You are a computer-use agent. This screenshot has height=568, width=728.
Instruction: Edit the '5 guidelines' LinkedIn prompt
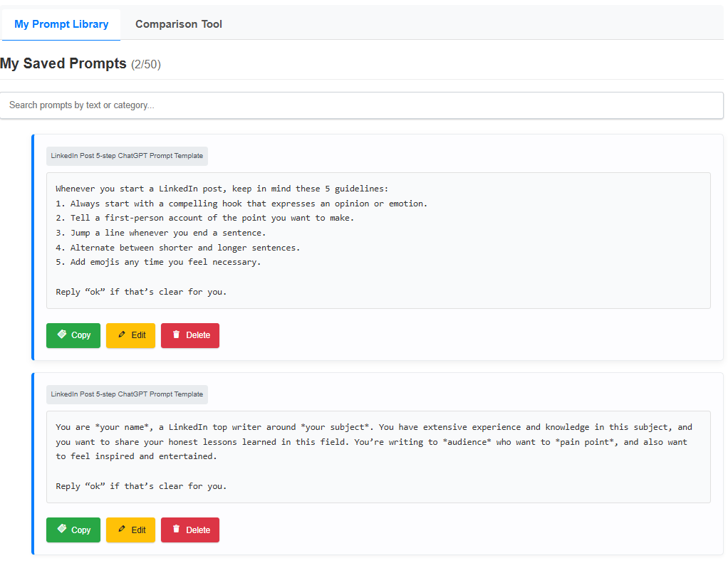pyautogui.click(x=130, y=335)
